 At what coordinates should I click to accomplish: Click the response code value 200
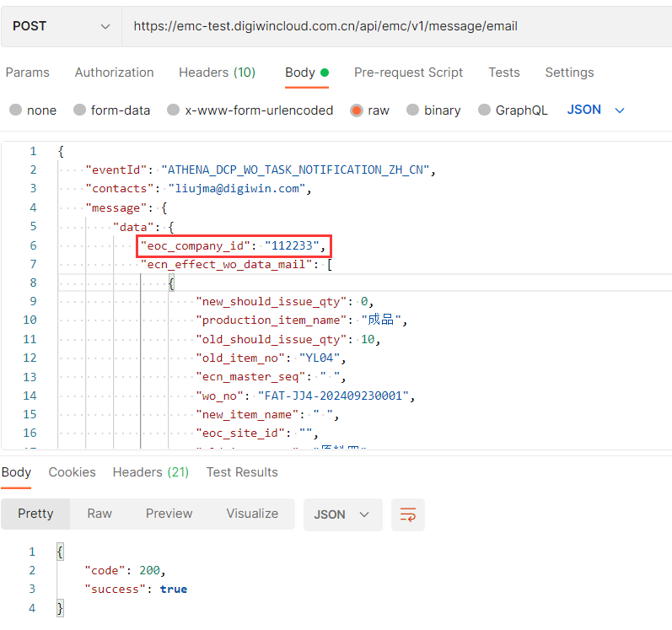coord(149,570)
